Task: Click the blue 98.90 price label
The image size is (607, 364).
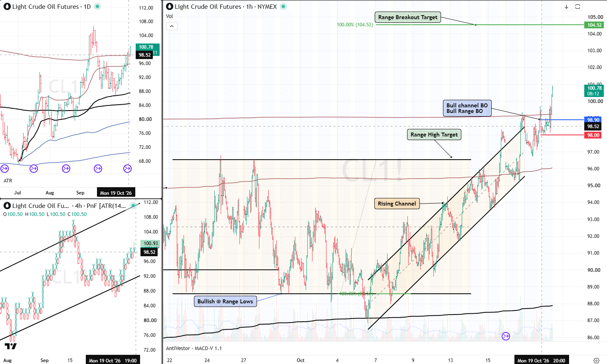Action: click(x=593, y=120)
